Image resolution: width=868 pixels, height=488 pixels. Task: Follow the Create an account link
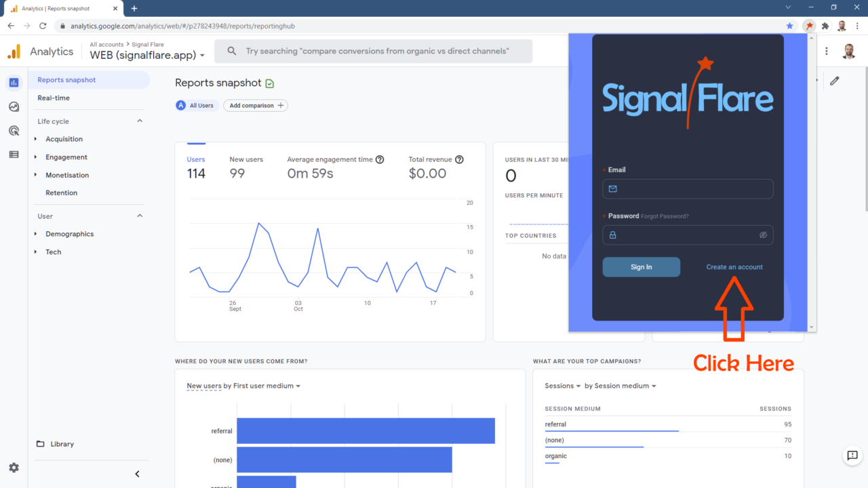[734, 266]
